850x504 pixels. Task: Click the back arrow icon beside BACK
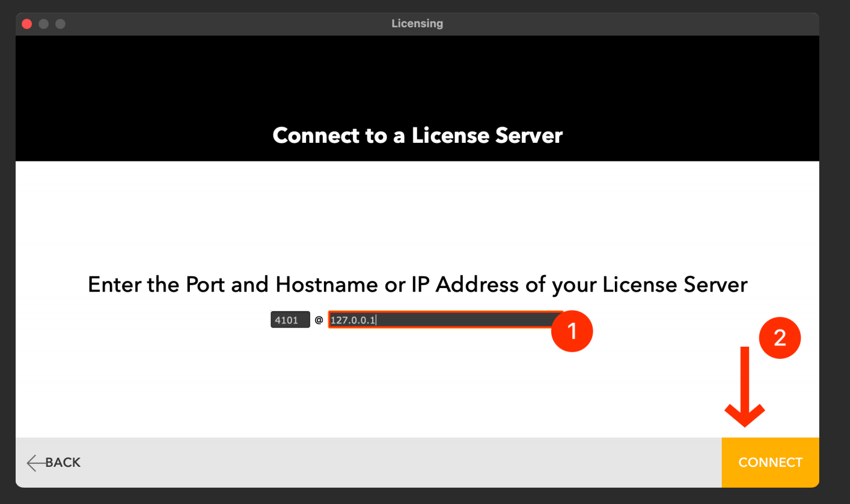click(x=35, y=463)
